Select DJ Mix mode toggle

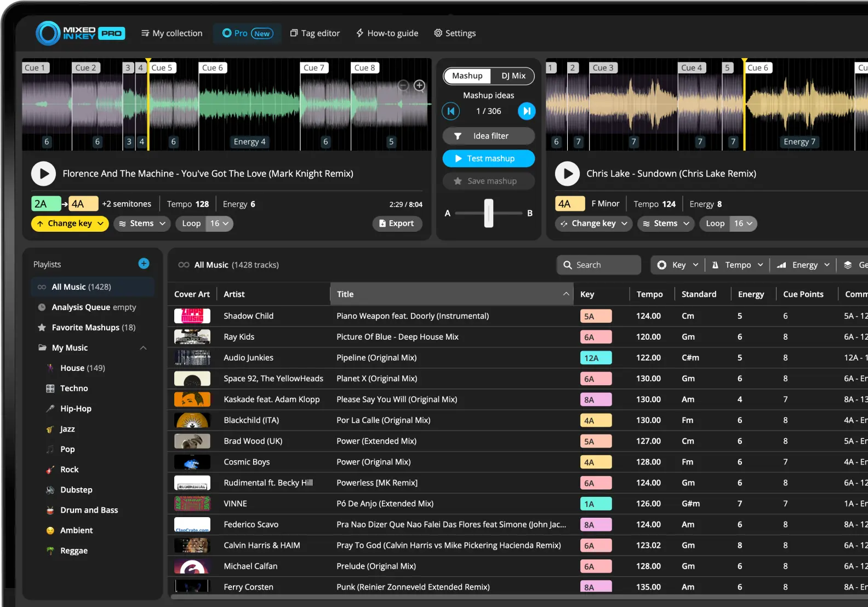point(513,76)
